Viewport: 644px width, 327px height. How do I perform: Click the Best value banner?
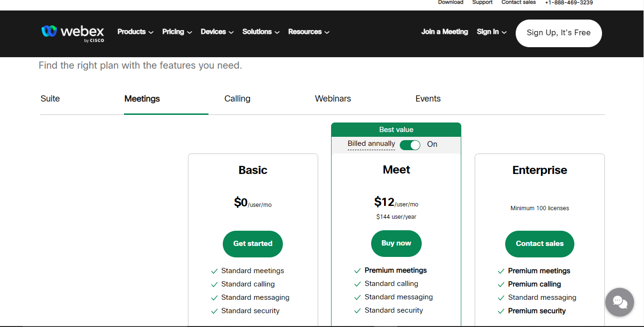tap(396, 130)
